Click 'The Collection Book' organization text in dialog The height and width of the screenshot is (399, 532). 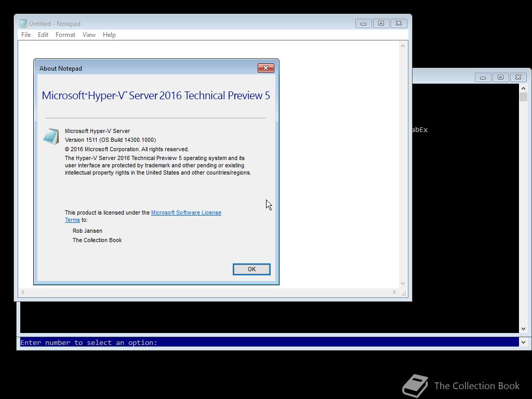(x=97, y=240)
